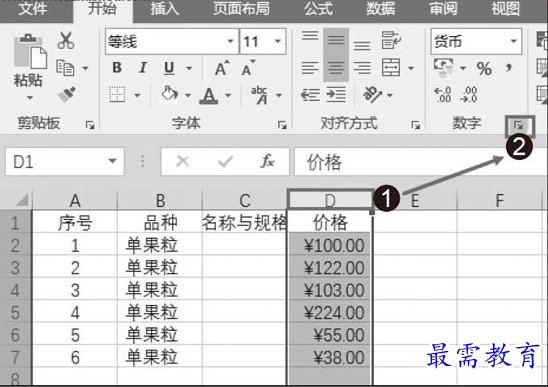
Task: Expand font color arrow
Action: coord(228,95)
